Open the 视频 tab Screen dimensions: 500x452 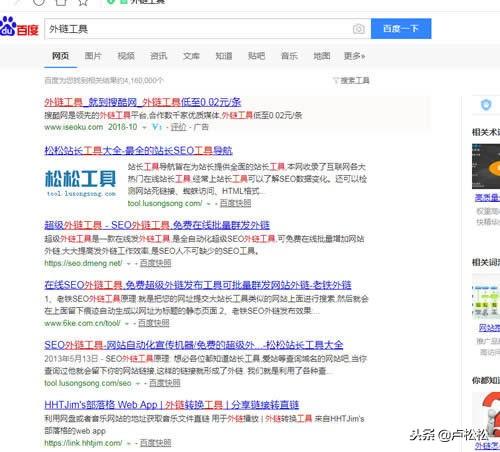pyautogui.click(x=126, y=56)
